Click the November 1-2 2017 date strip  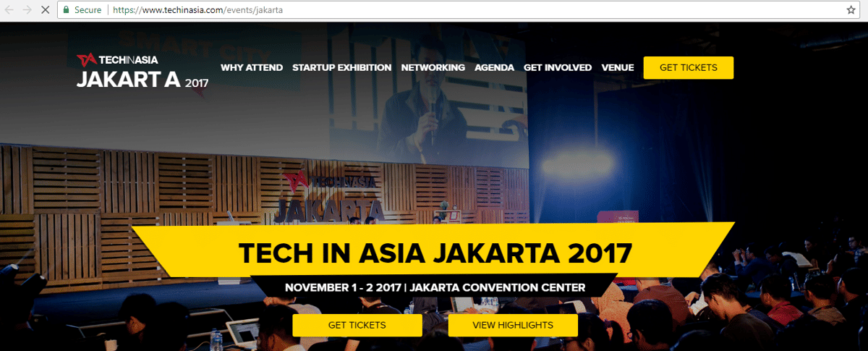pyautogui.click(x=435, y=287)
